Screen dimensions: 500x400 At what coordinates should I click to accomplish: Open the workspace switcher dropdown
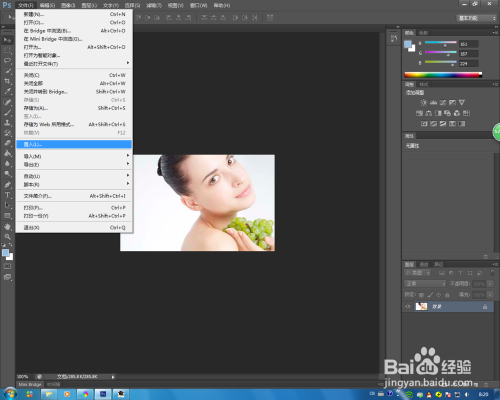pos(476,18)
